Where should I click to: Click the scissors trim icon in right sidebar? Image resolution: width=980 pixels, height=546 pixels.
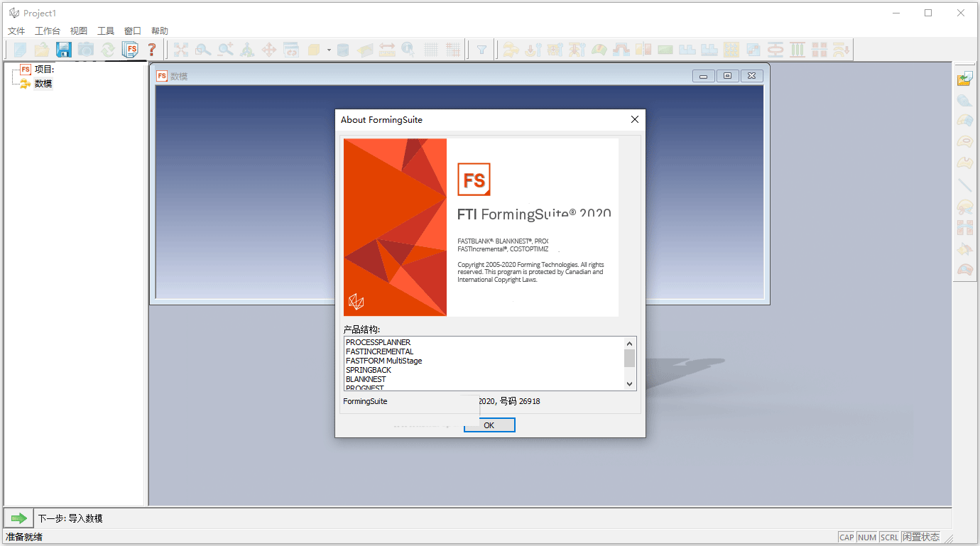[964, 207]
